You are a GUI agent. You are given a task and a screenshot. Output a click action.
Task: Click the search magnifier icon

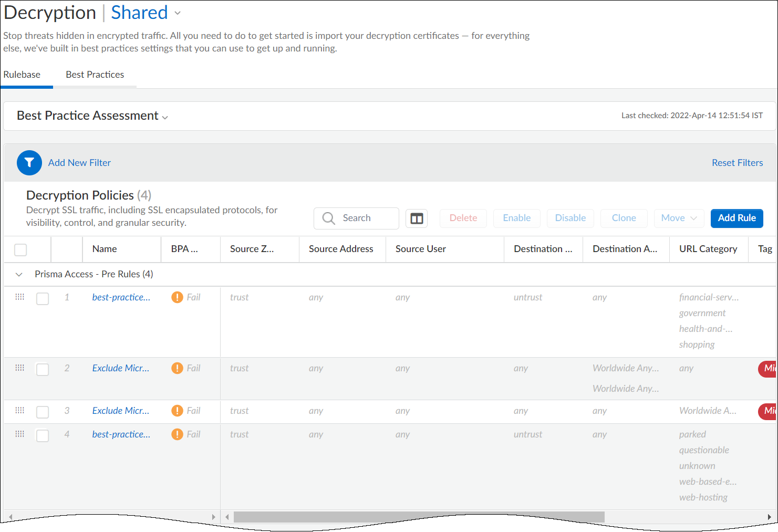tap(329, 218)
